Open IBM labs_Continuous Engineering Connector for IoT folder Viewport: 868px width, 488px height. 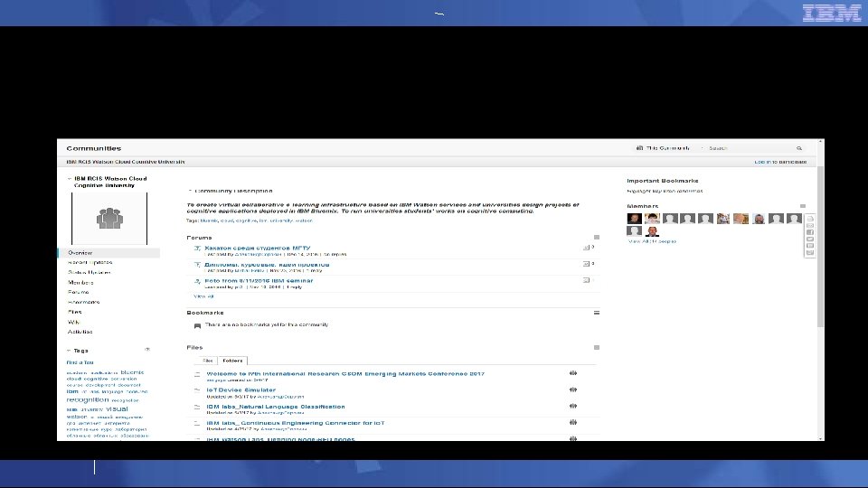pyautogui.click(x=296, y=423)
